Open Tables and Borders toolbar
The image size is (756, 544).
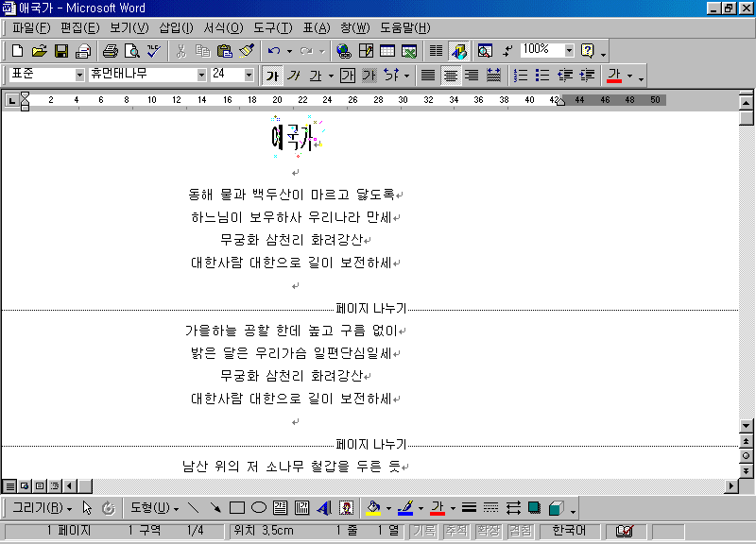pos(366,51)
